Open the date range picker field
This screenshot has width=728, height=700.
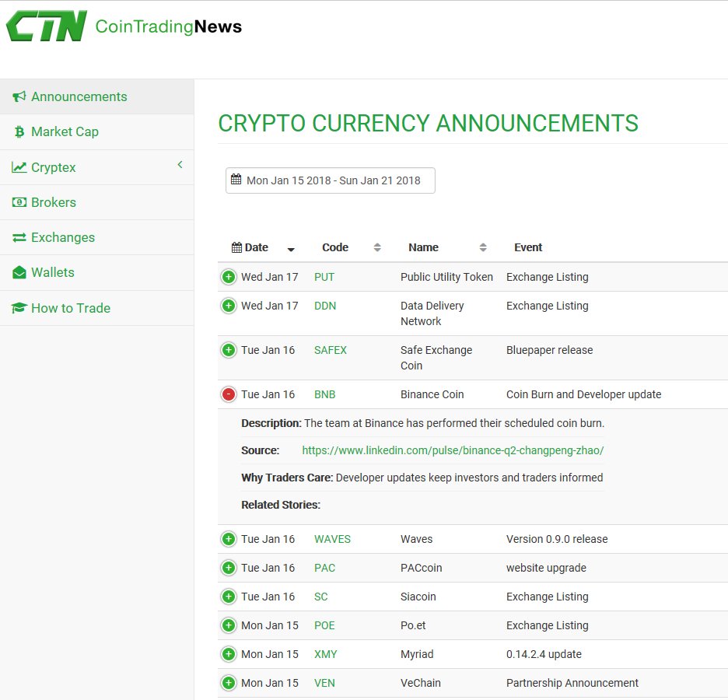330,180
